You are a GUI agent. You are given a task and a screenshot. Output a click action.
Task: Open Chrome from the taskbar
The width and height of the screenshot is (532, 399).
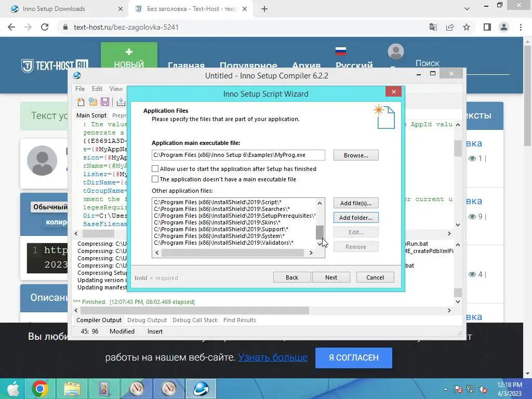coord(40,389)
